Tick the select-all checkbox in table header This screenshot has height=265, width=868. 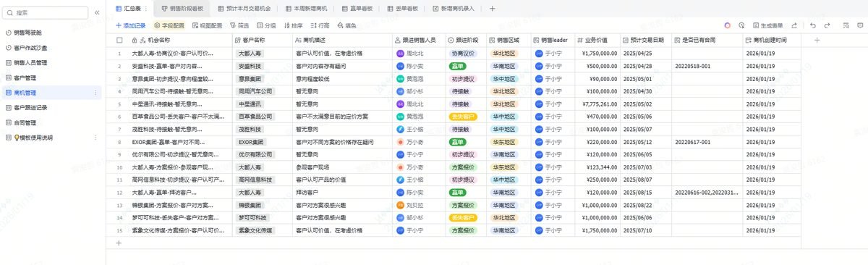point(119,40)
